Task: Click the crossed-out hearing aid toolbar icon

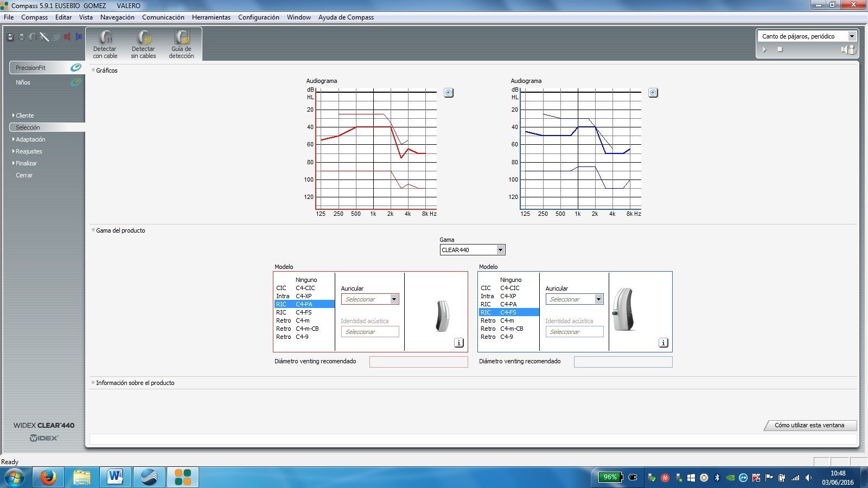Action: click(44, 37)
